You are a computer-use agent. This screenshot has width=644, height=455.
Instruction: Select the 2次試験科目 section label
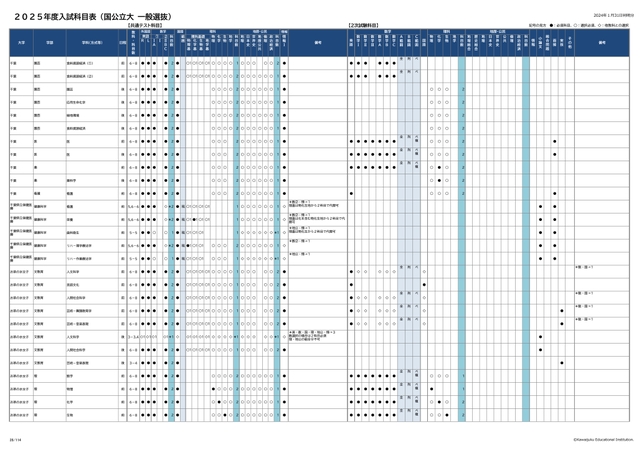point(362,23)
